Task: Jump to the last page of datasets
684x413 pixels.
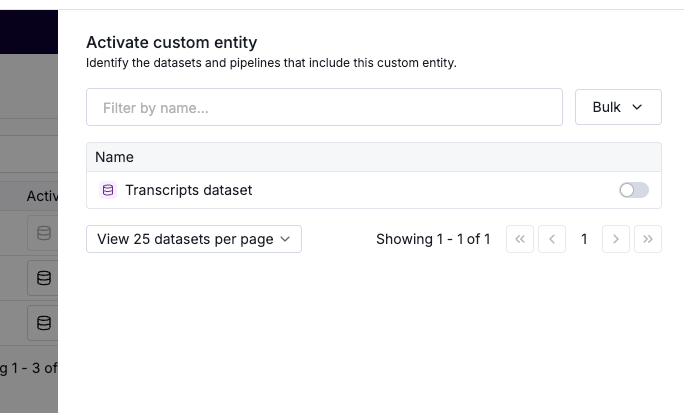Action: point(648,239)
